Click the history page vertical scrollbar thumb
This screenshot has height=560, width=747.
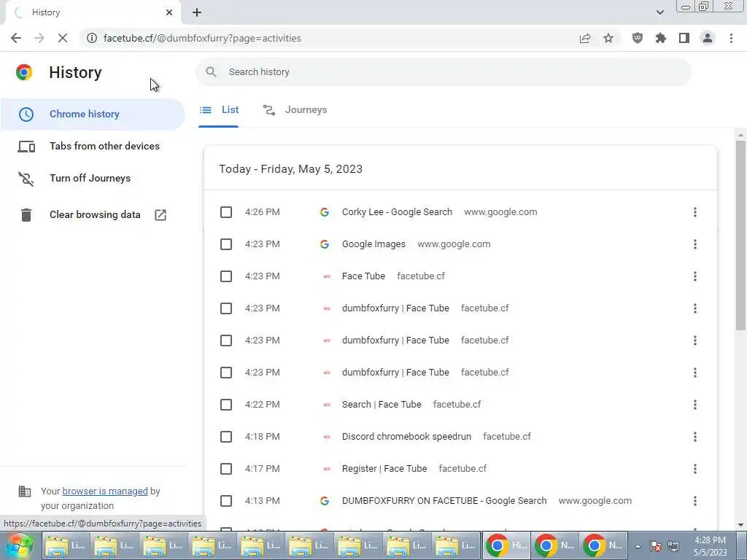coord(740,235)
